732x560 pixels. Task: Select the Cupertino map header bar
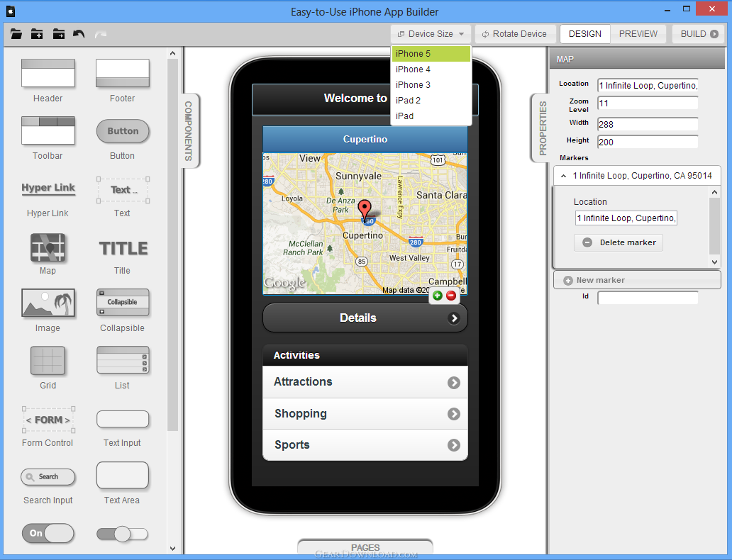click(365, 139)
